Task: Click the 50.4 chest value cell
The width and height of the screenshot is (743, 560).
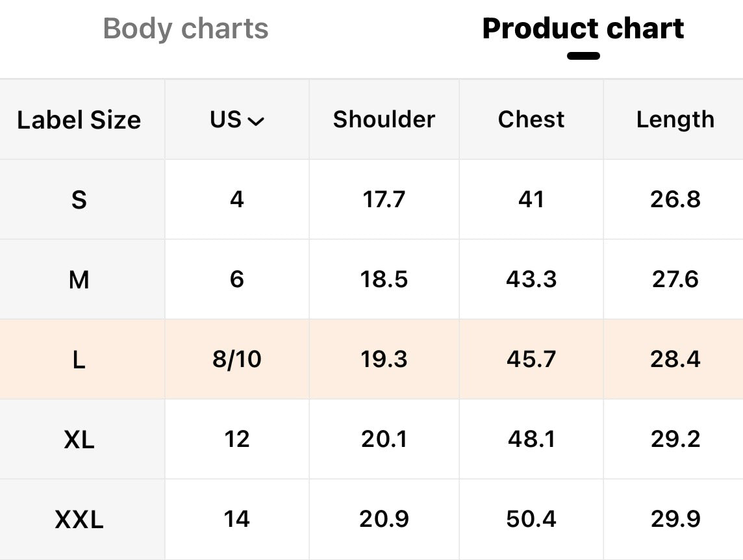Action: click(531, 519)
